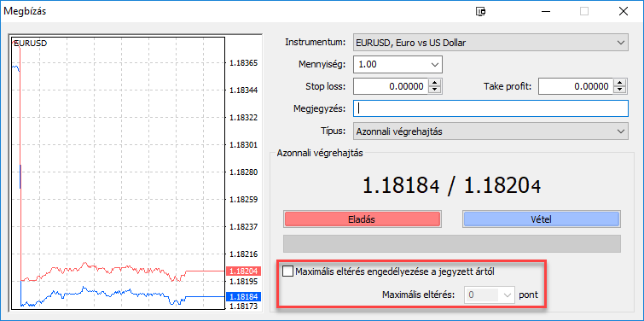
Task: Click the red Eladás sell button
Action: 362,219
